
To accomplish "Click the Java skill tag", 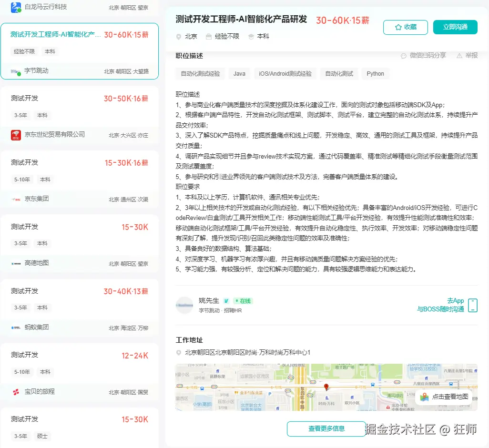I will [239, 74].
